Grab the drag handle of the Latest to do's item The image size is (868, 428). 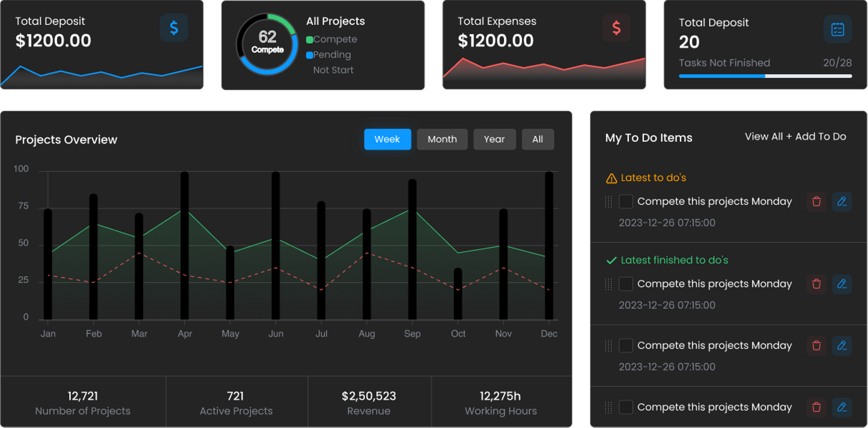pos(608,202)
